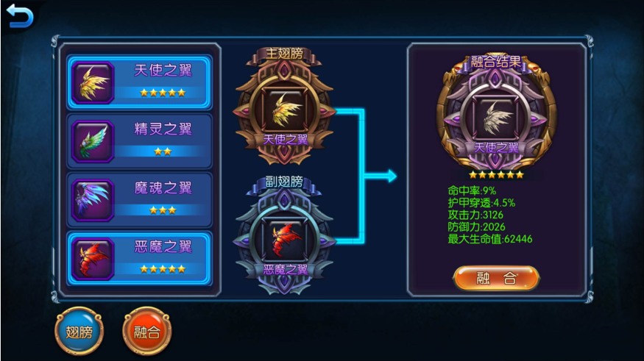Image resolution: width=644 pixels, height=361 pixels.
Task: Click the 主翅膀 main wing slot icon
Action: [284, 109]
